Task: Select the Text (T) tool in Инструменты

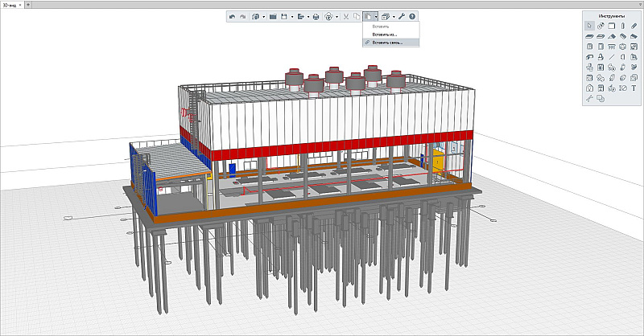Action: pyautogui.click(x=634, y=88)
